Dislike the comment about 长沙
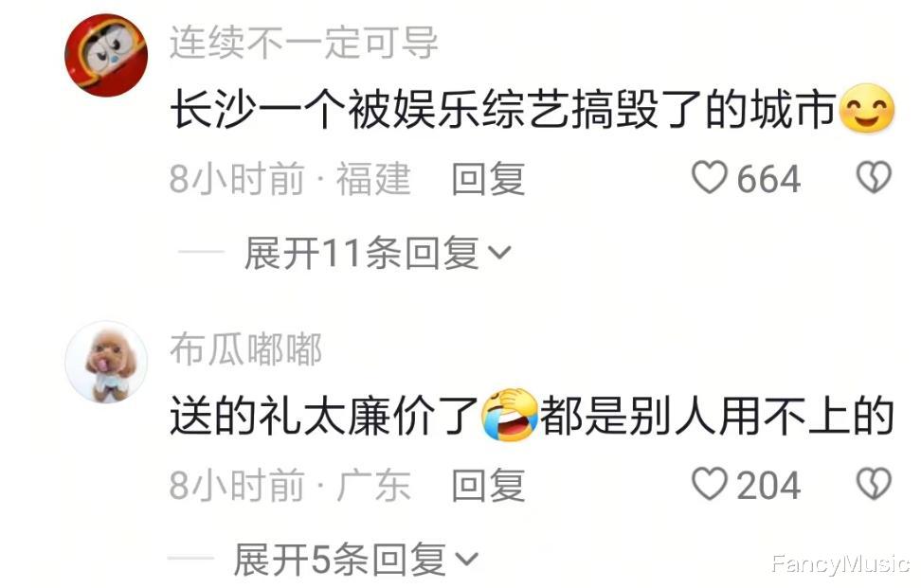Image resolution: width=921 pixels, height=588 pixels. 874,177
